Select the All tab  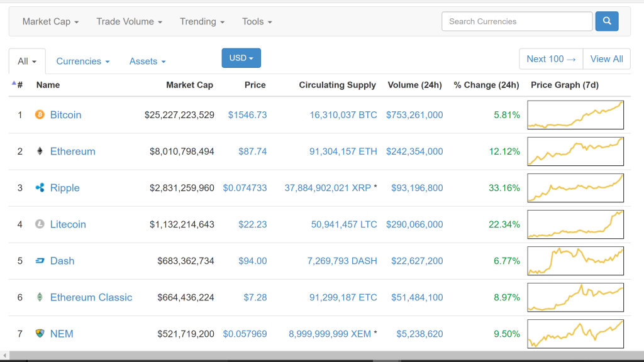(x=27, y=61)
